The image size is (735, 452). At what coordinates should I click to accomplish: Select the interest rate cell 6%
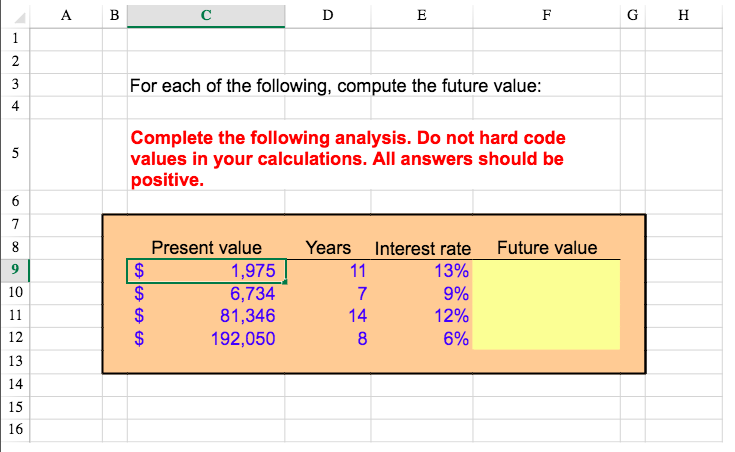click(422, 338)
